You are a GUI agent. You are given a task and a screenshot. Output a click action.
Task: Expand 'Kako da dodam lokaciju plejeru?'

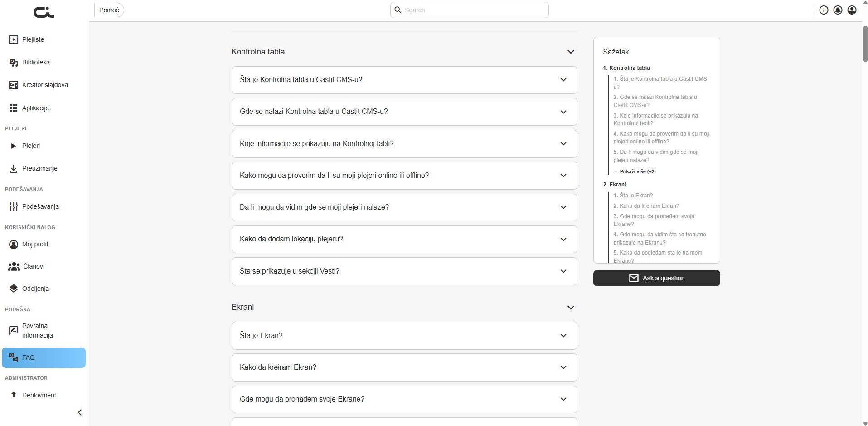tap(404, 239)
